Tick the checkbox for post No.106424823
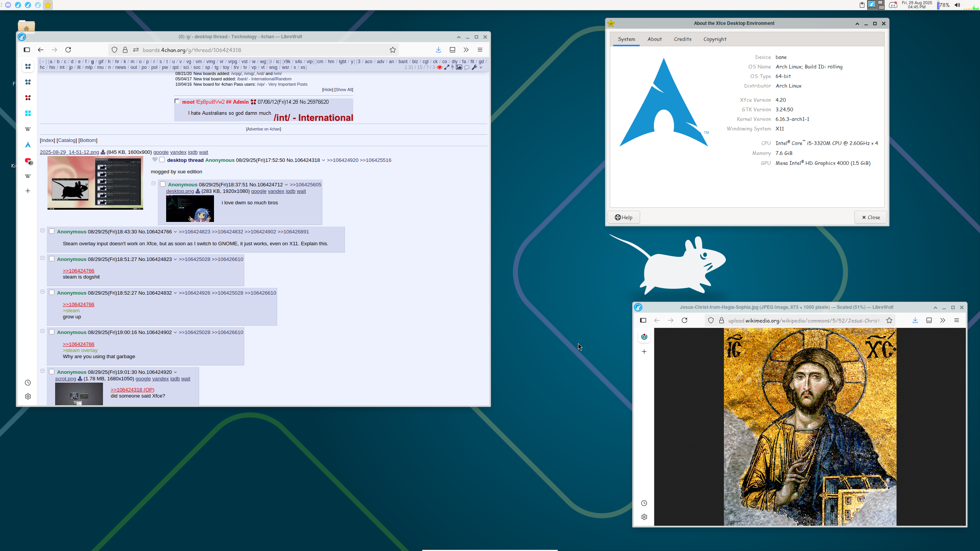The image size is (980, 551). [52, 259]
